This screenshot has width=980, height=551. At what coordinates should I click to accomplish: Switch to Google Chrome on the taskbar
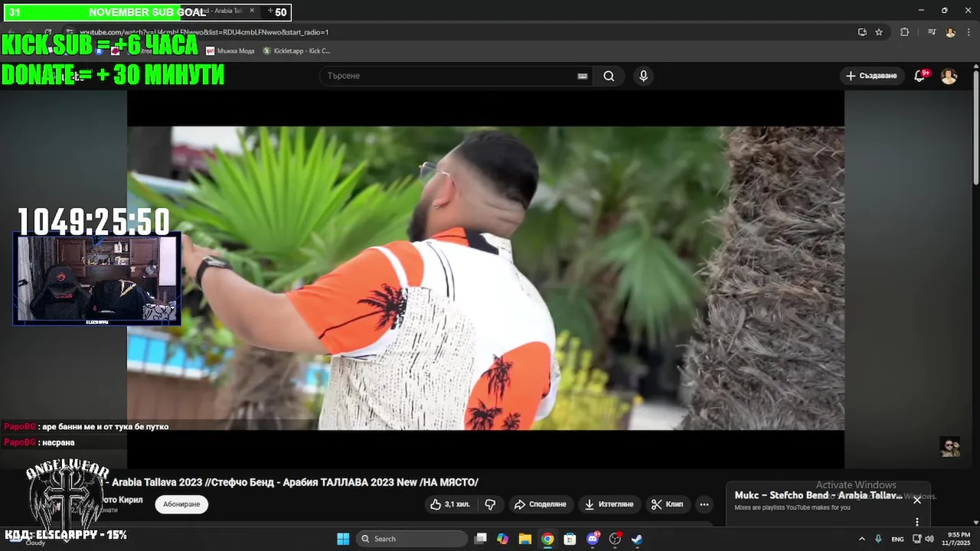[x=547, y=539]
